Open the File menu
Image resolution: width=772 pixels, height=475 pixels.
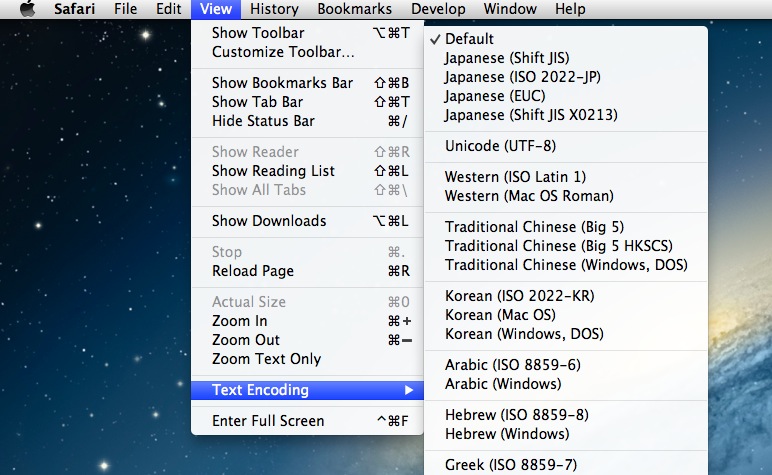[126, 9]
